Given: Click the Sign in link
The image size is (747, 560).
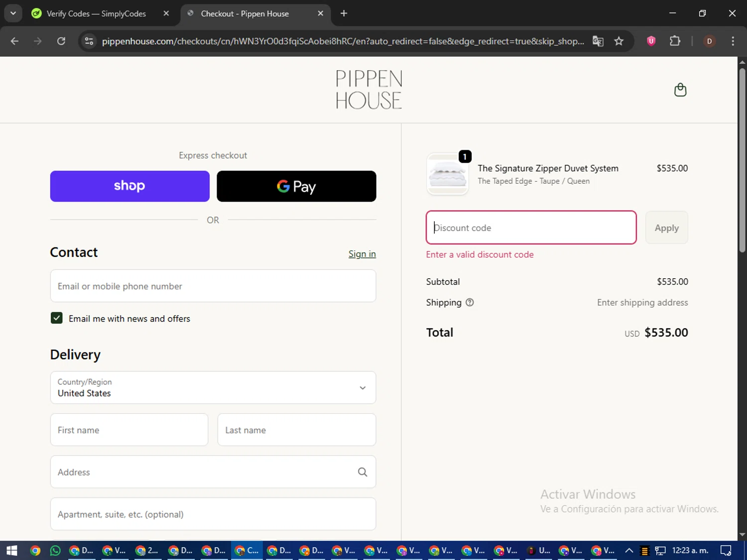Looking at the screenshot, I should 362,254.
